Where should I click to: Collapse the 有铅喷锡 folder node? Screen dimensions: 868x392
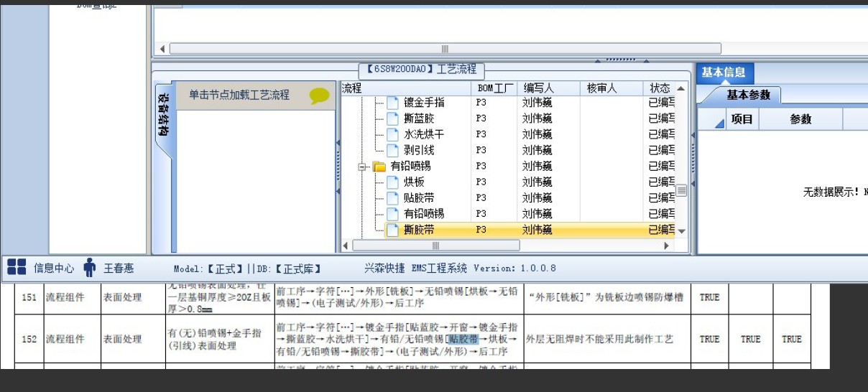[363, 167]
